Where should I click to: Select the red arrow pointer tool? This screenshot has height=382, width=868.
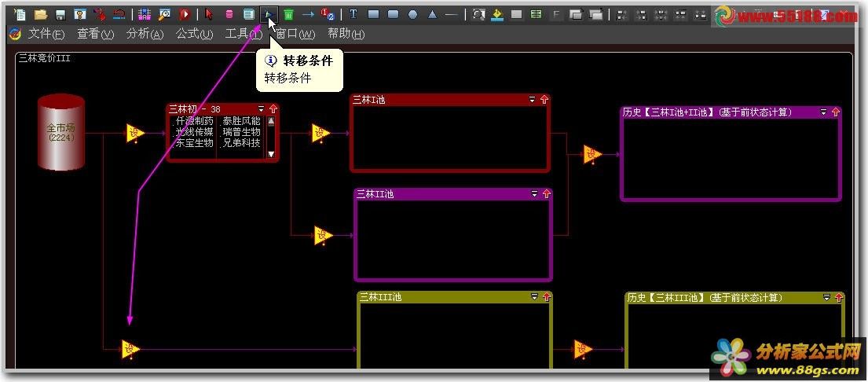pos(209,14)
